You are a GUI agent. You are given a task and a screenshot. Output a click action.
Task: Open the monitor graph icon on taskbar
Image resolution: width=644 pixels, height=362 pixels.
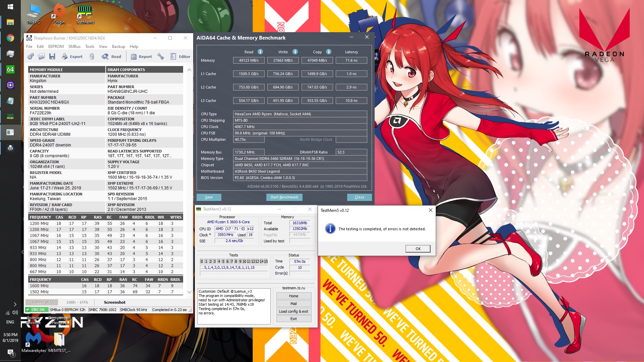click(x=10, y=54)
